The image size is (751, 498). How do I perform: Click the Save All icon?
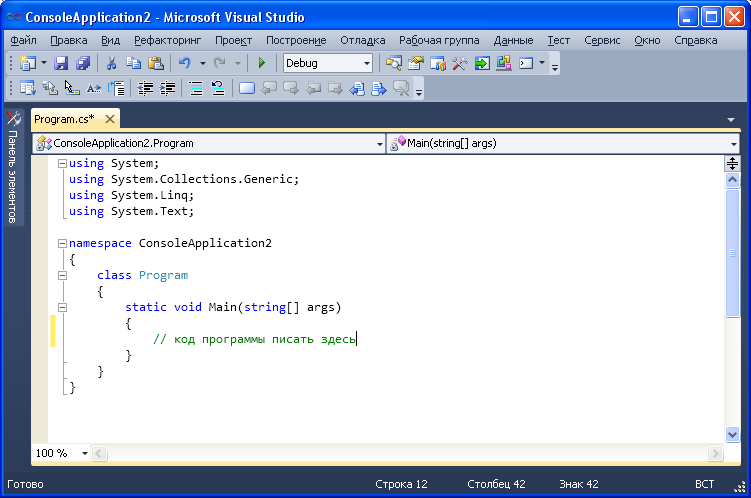(83, 63)
